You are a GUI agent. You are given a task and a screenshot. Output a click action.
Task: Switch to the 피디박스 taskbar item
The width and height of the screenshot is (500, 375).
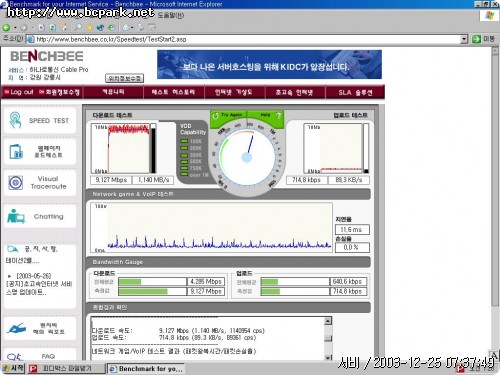[66, 368]
